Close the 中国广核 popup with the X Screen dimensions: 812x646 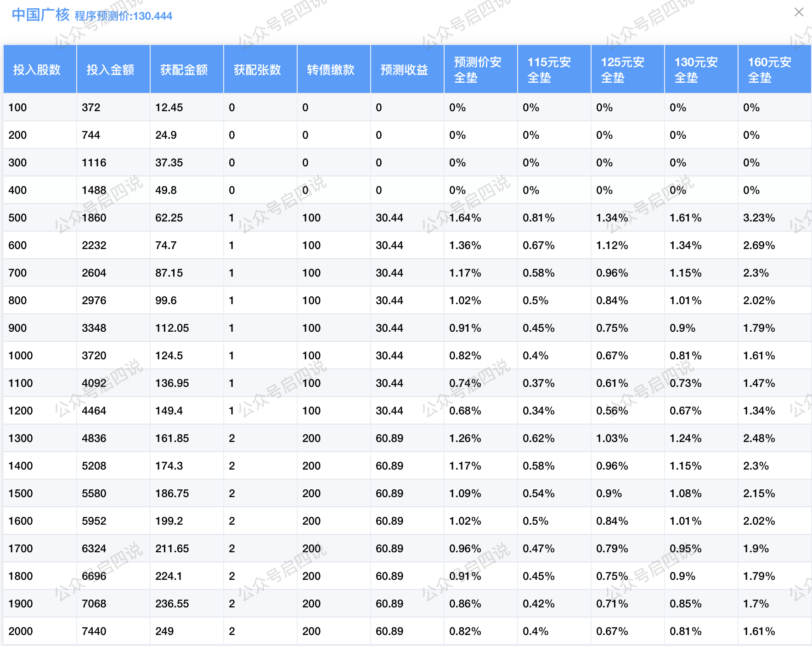(x=799, y=12)
